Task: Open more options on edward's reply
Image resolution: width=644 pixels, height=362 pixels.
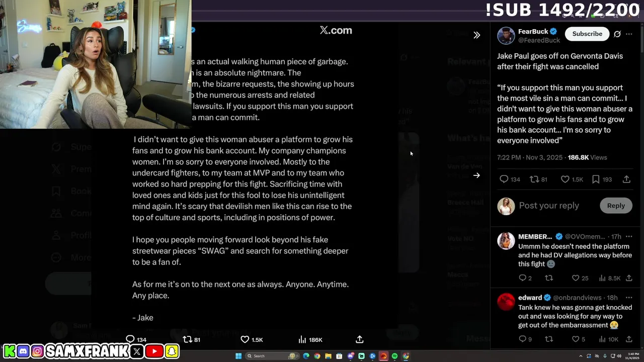Action: click(629, 298)
